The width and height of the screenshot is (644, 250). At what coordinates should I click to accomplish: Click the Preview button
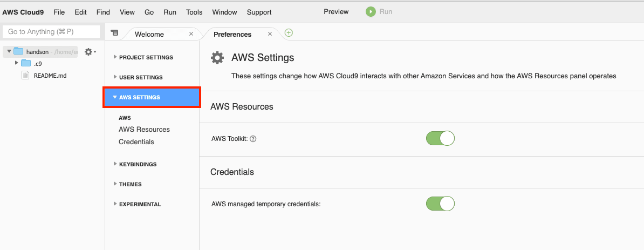(x=336, y=11)
